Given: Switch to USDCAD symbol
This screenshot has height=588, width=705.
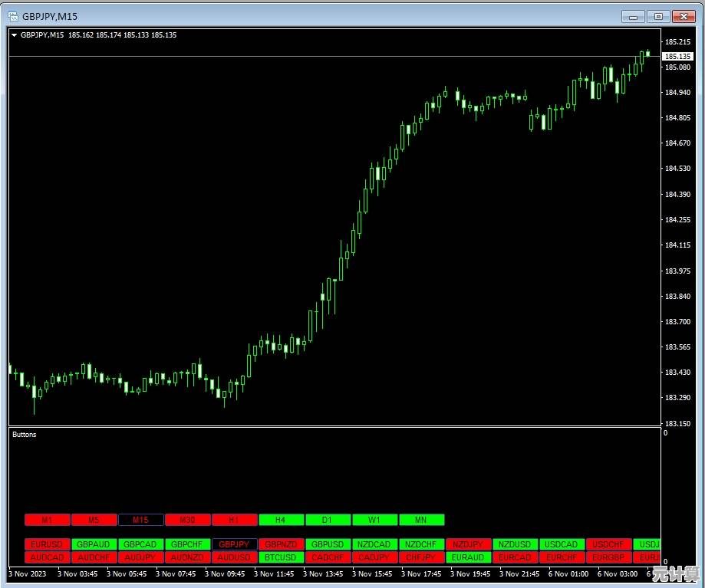Looking at the screenshot, I should 562,544.
